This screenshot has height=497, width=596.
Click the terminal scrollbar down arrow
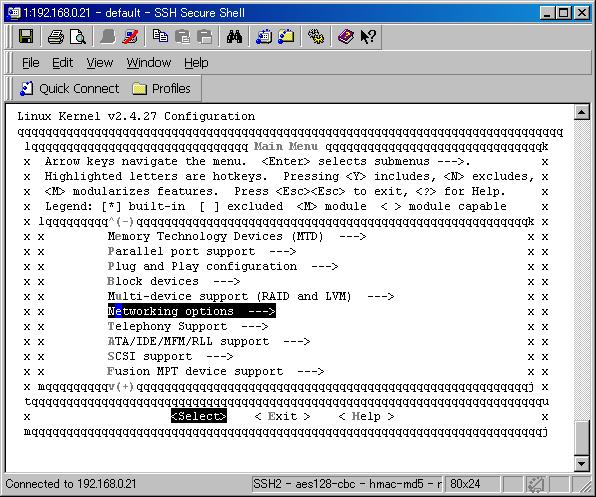click(582, 463)
